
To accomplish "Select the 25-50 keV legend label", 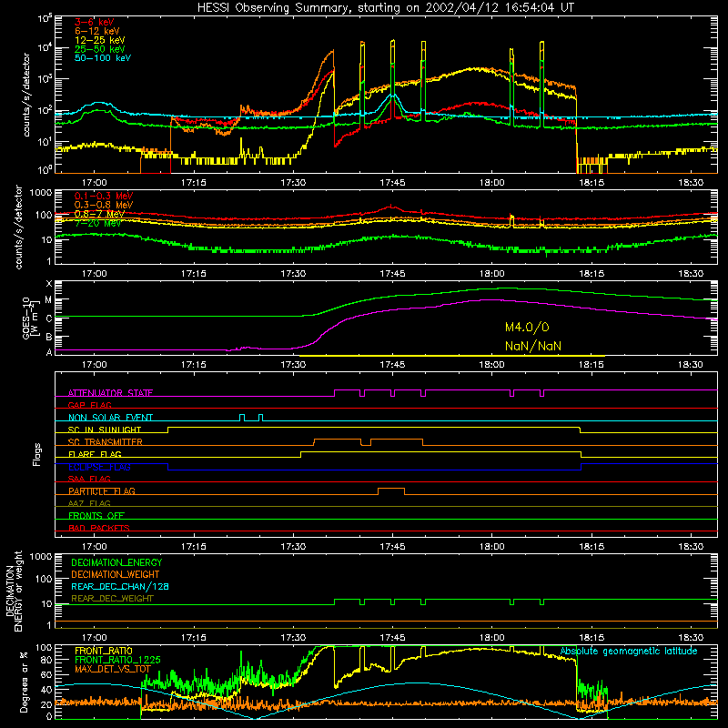I will (100, 49).
